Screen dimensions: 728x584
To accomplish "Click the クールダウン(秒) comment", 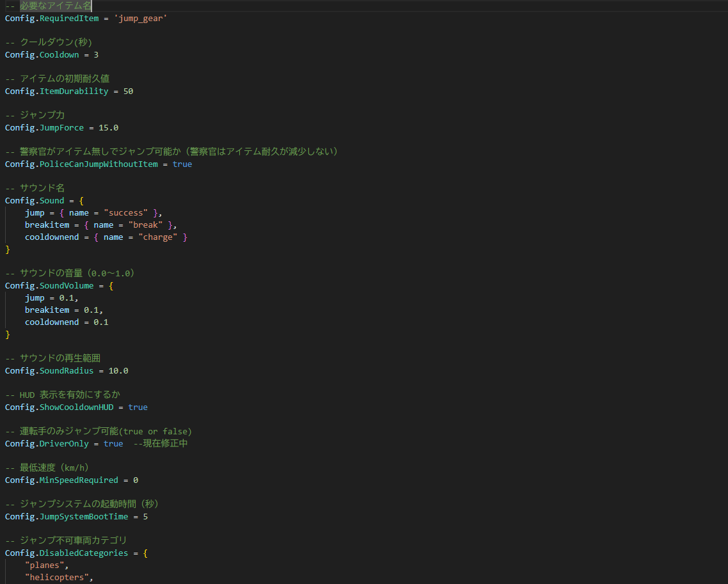I will 49,42.
